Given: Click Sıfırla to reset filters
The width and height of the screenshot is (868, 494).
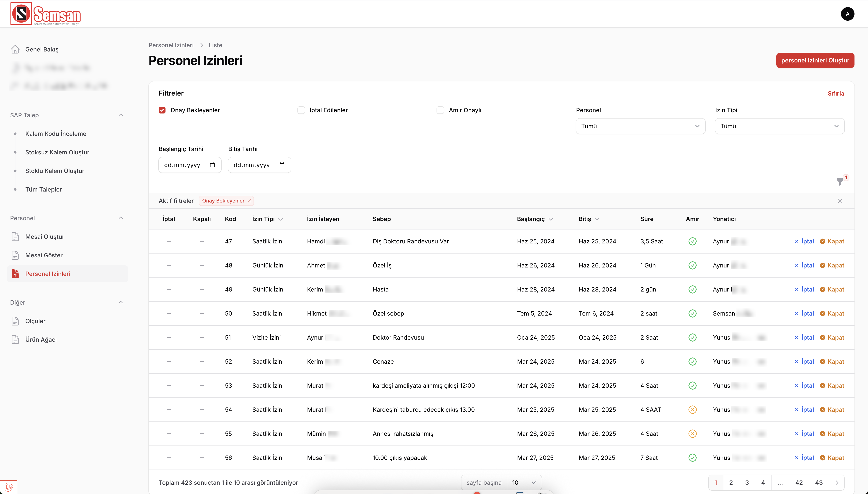Looking at the screenshot, I should coord(835,93).
